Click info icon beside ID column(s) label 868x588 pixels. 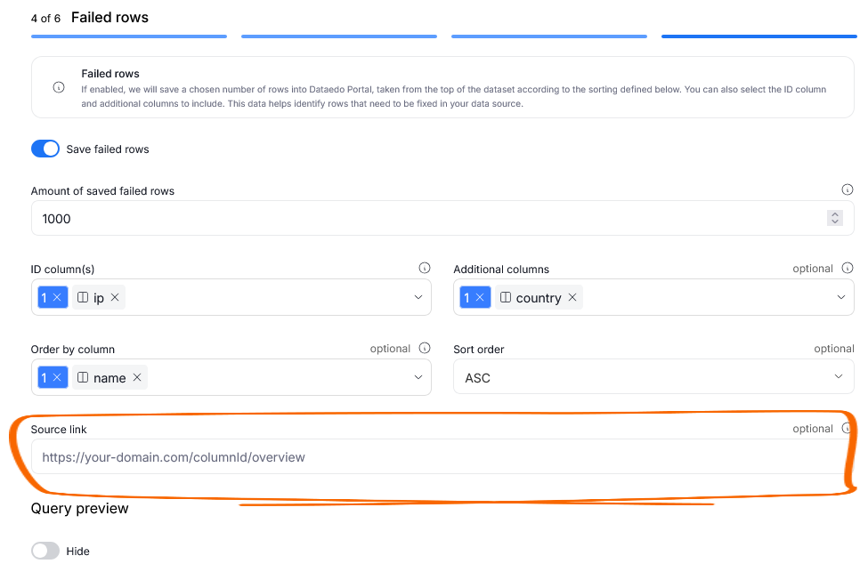[425, 269]
